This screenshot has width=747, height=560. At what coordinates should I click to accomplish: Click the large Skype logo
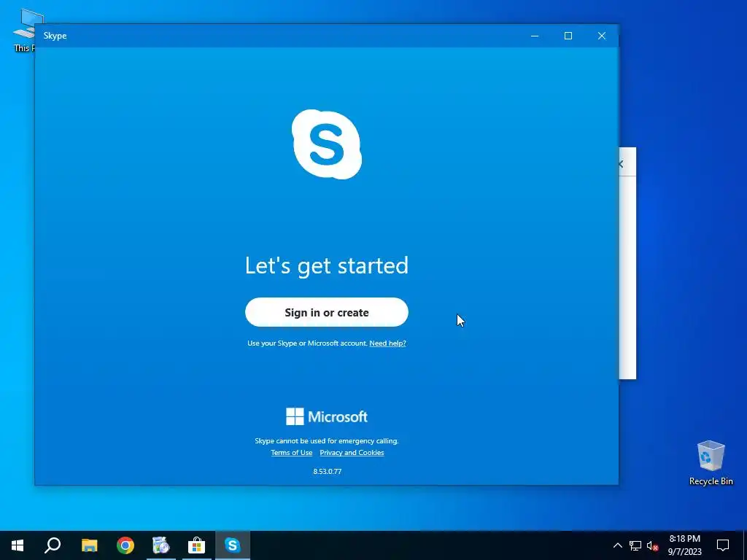pos(327,144)
